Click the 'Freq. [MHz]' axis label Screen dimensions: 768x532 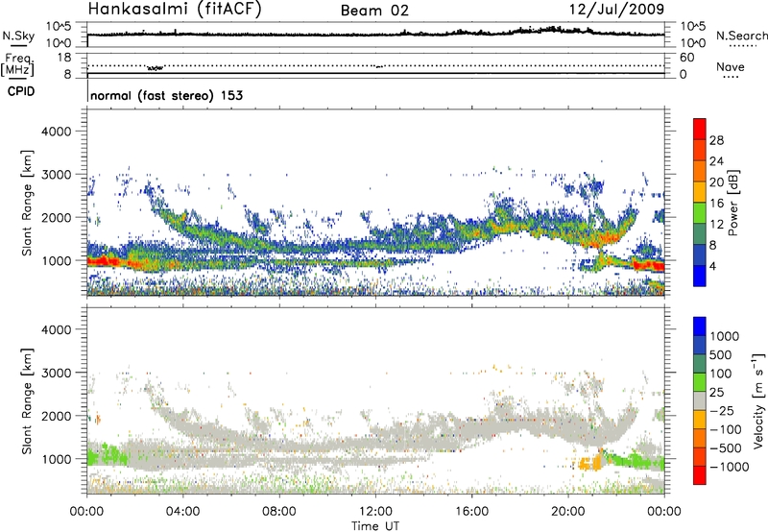18,64
